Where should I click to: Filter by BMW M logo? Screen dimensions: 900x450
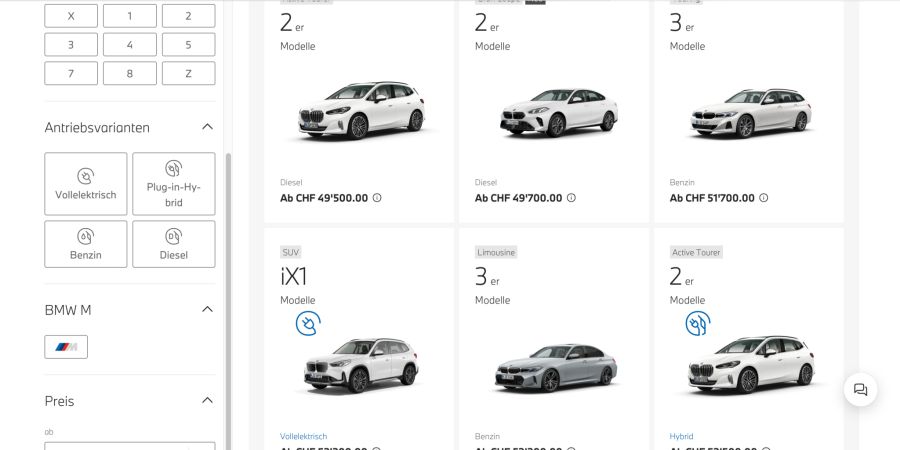[66, 347]
